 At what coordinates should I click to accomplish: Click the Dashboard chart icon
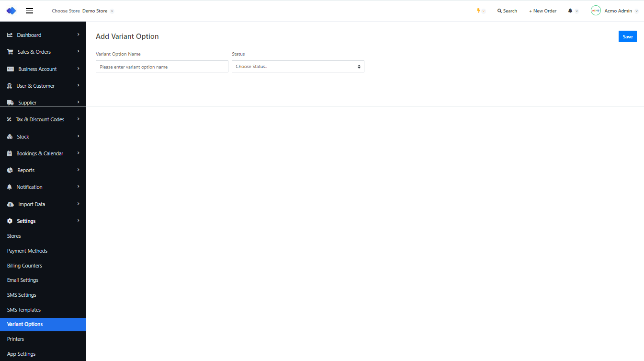[x=10, y=35]
